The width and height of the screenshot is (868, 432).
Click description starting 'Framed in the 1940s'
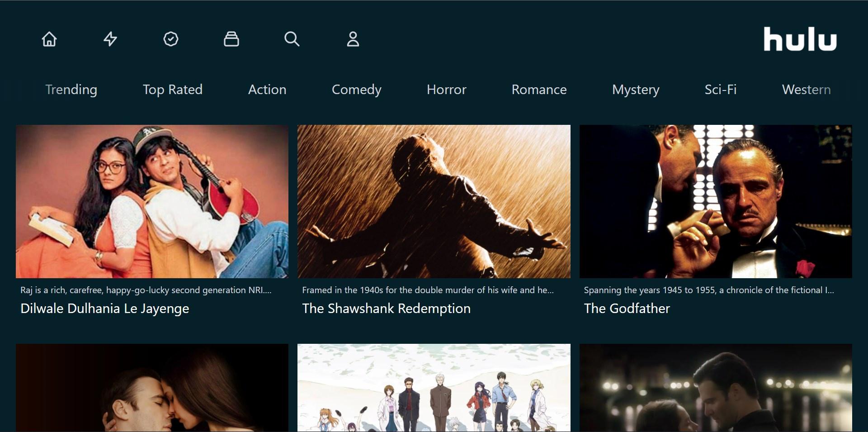pyautogui.click(x=428, y=290)
